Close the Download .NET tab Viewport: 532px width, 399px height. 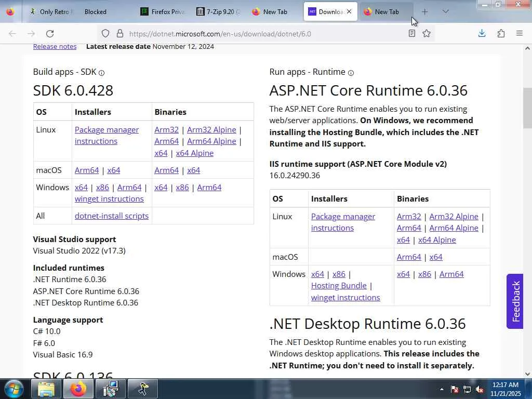(x=349, y=11)
